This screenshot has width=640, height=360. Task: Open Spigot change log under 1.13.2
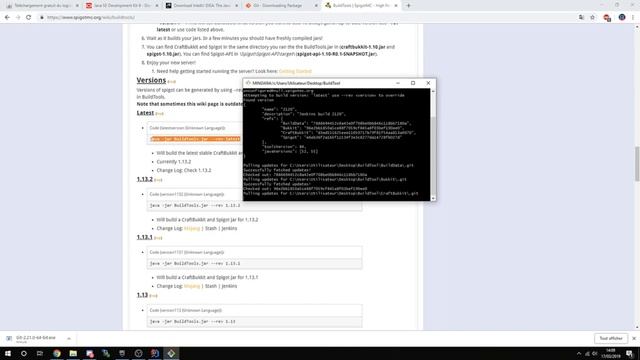pos(192,229)
